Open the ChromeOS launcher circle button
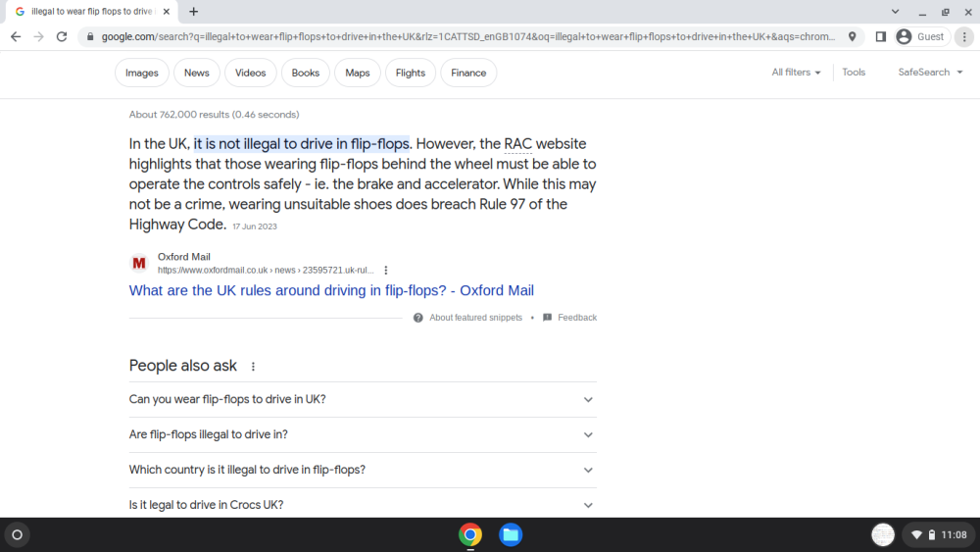Viewport: 980px width, 552px height. [x=18, y=534]
